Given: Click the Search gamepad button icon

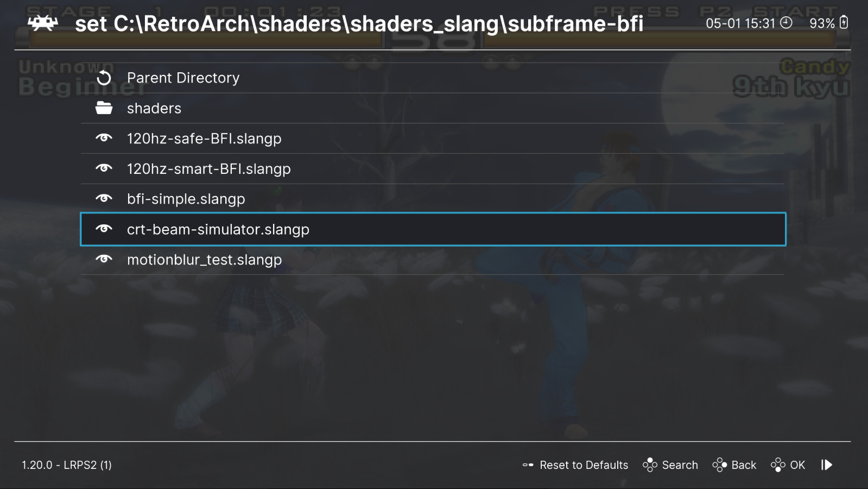Looking at the screenshot, I should coord(650,465).
